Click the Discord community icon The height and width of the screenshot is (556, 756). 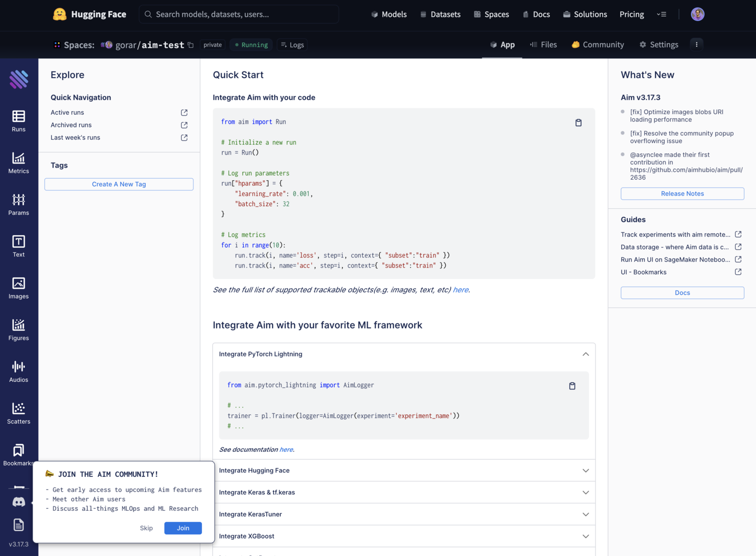pyautogui.click(x=19, y=502)
